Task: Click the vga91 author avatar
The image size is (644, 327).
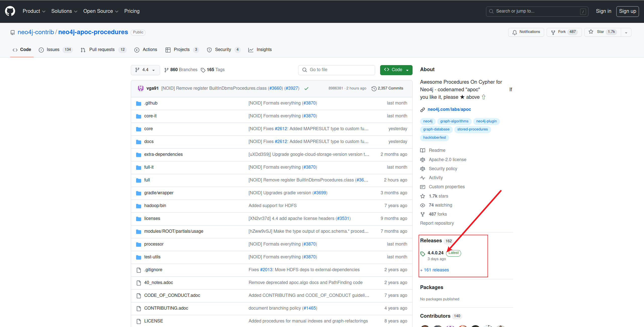Action: [x=141, y=88]
